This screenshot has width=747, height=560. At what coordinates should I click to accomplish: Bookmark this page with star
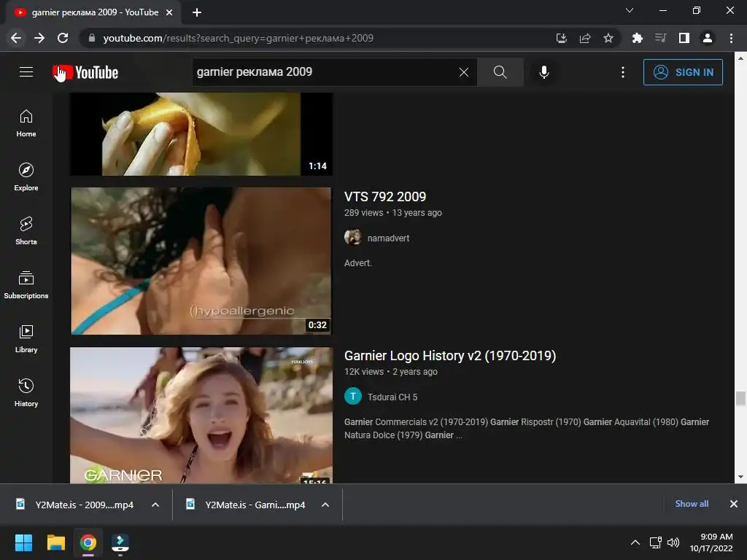608,38
